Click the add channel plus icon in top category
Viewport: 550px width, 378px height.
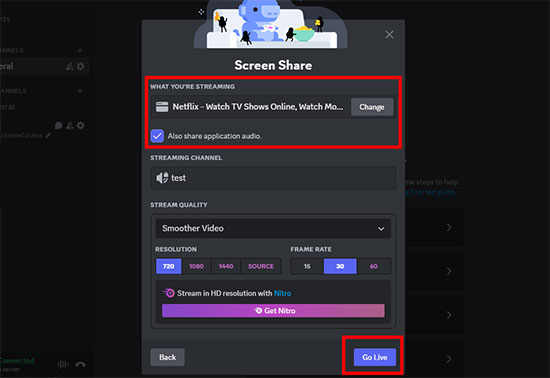[x=80, y=50]
